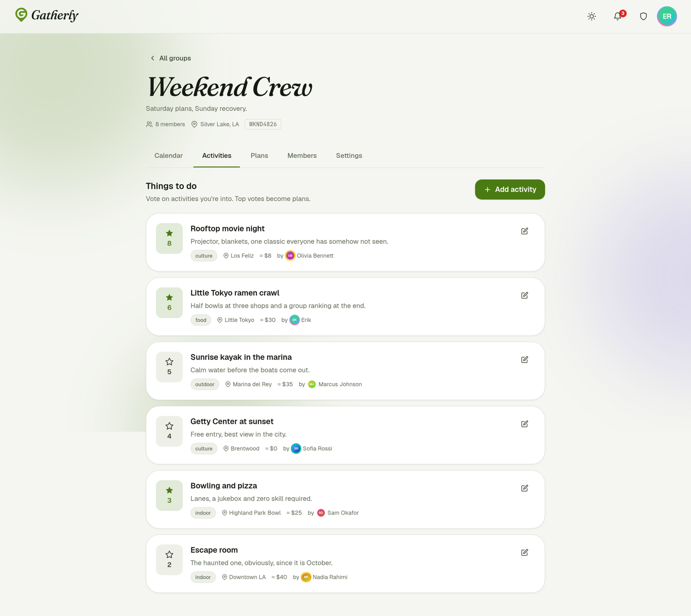Click the food tag on ramen crawl

pyautogui.click(x=201, y=320)
